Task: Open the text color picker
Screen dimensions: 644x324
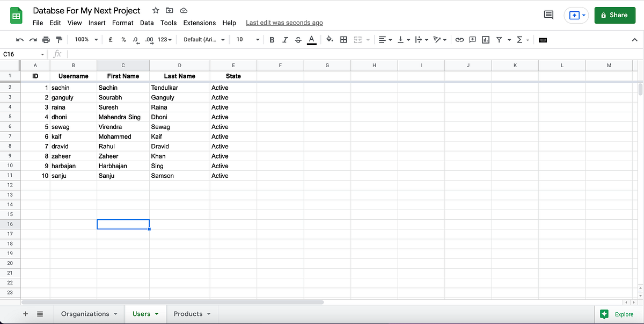Action: [x=312, y=39]
